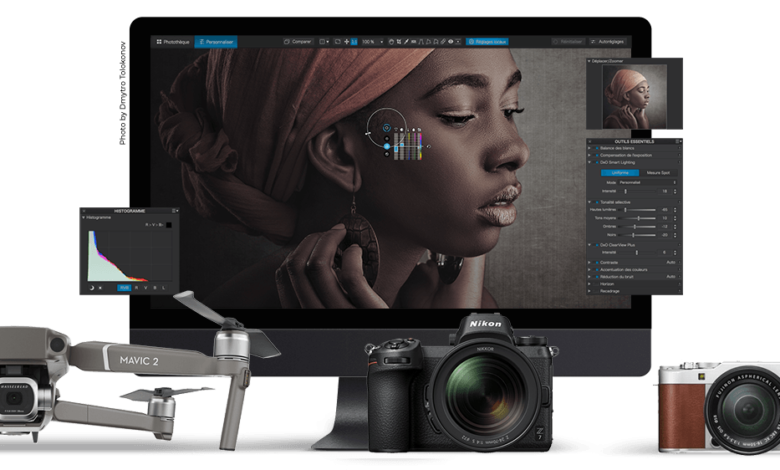Click the fit-to-screen icon in the toolbar

point(338,42)
